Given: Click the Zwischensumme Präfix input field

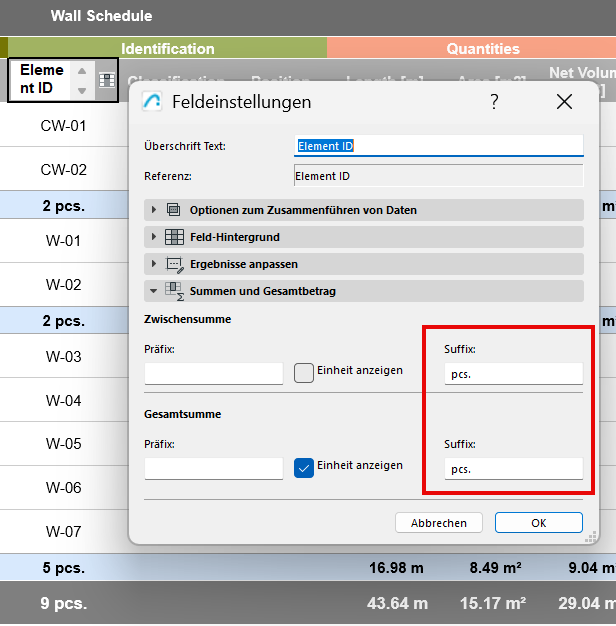Looking at the screenshot, I should click(214, 373).
